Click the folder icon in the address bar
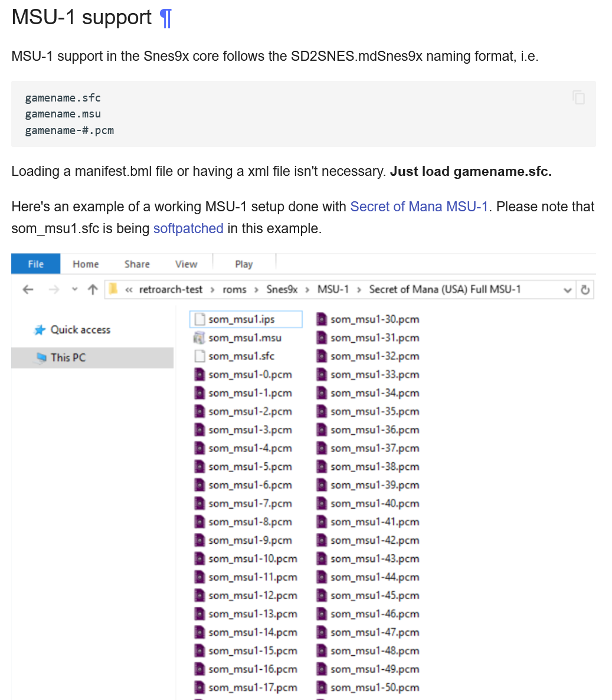The height and width of the screenshot is (700, 612). tap(113, 289)
